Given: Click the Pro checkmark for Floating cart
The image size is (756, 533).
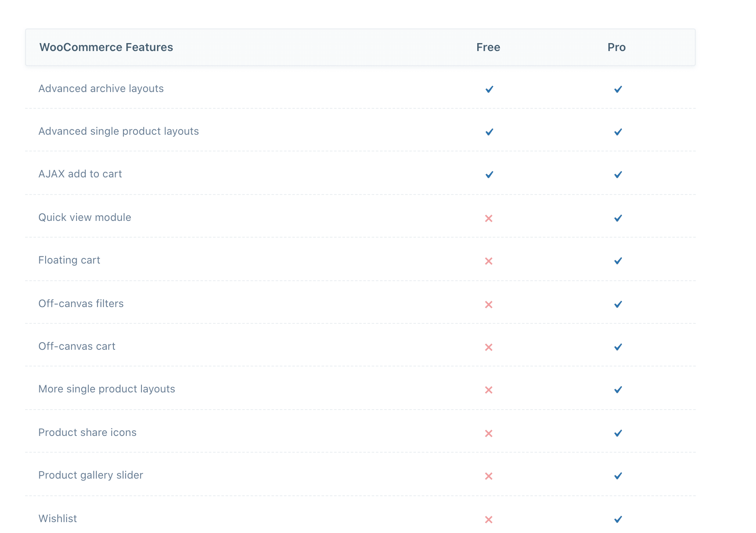Looking at the screenshot, I should click(x=618, y=261).
